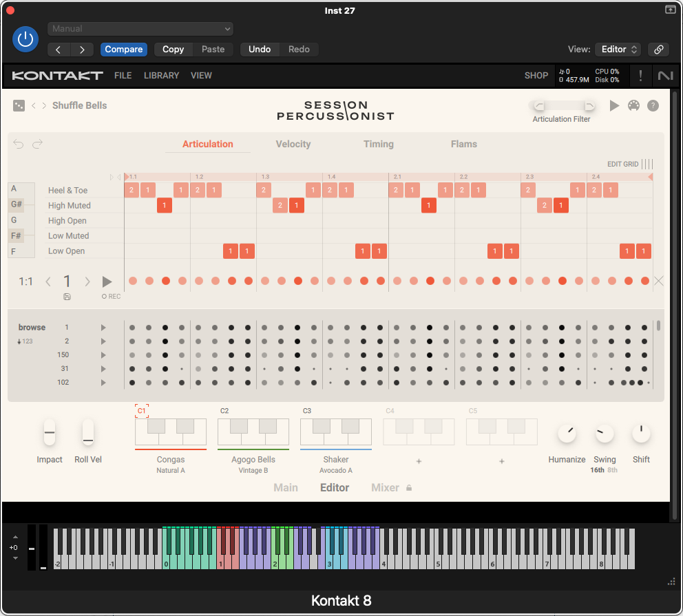This screenshot has height=616, width=683.
Task: Save pattern with the disk icon
Action: 67,297
